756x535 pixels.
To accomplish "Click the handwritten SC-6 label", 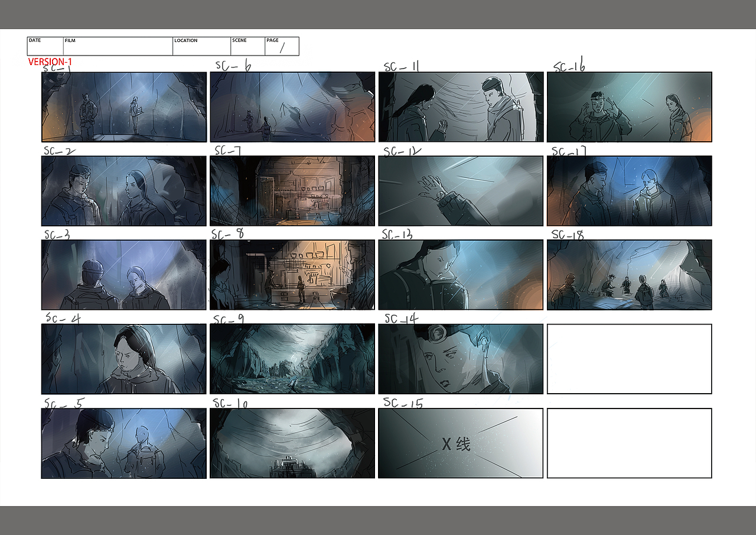I will pos(233,66).
